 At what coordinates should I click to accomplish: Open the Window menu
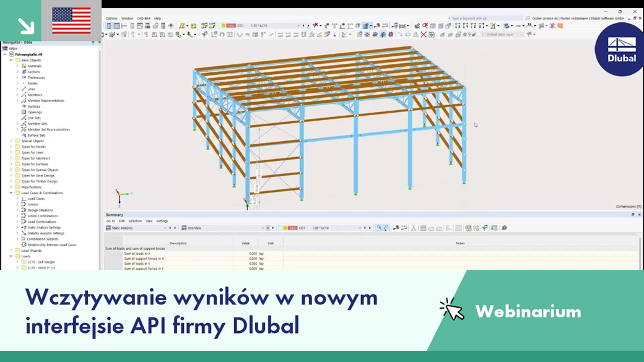click(127, 19)
